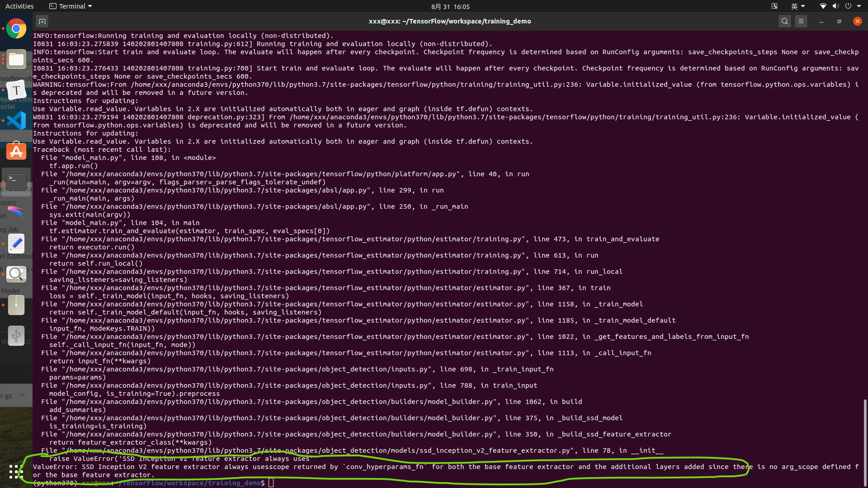This screenshot has height=488, width=868.
Task: Expand the Terminal app menu
Action: 71,6
